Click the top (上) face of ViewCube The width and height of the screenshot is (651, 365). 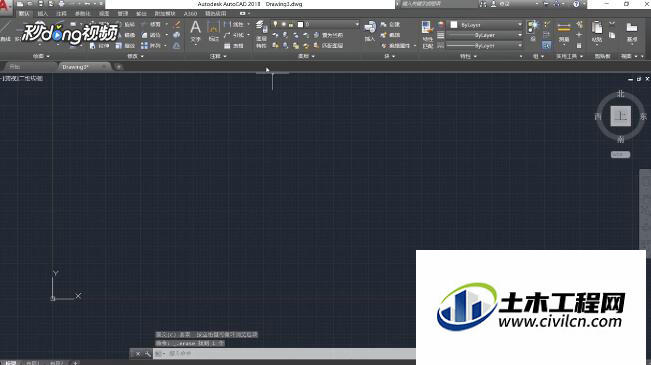[x=620, y=116]
